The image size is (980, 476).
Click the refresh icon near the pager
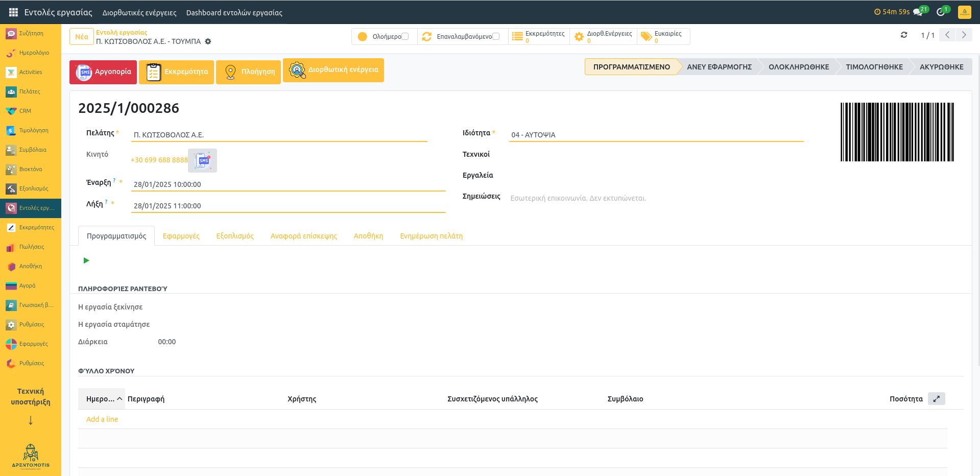click(x=904, y=35)
